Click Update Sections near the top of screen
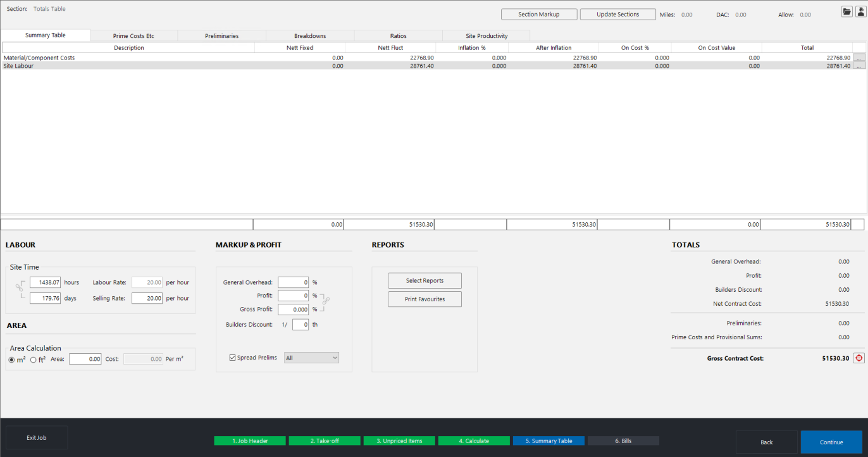Screen dimensions: 868x457 pos(617,13)
